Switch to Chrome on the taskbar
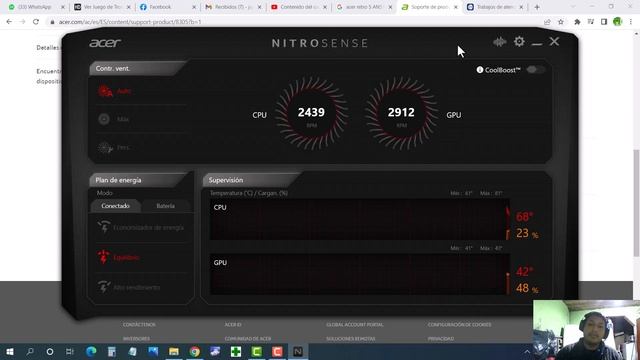Viewport: 640px width, 360px height. (195, 351)
